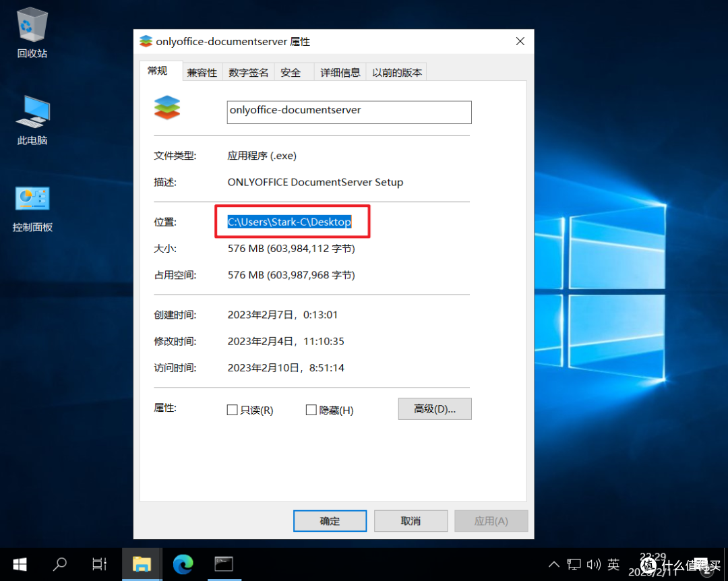
Task: Open the network tray icon
Action: pos(574,564)
